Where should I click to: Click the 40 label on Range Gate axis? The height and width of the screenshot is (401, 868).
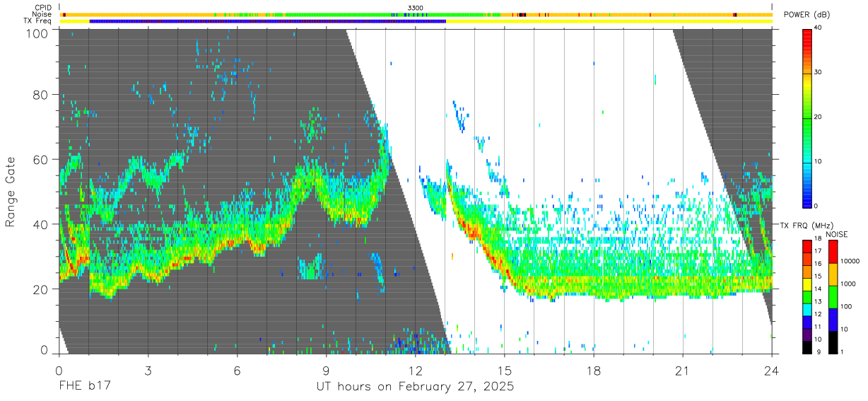(x=42, y=224)
